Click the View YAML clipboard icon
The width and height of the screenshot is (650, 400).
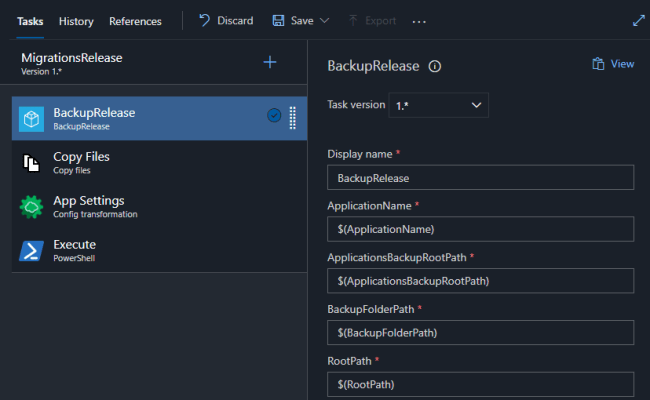tap(598, 64)
